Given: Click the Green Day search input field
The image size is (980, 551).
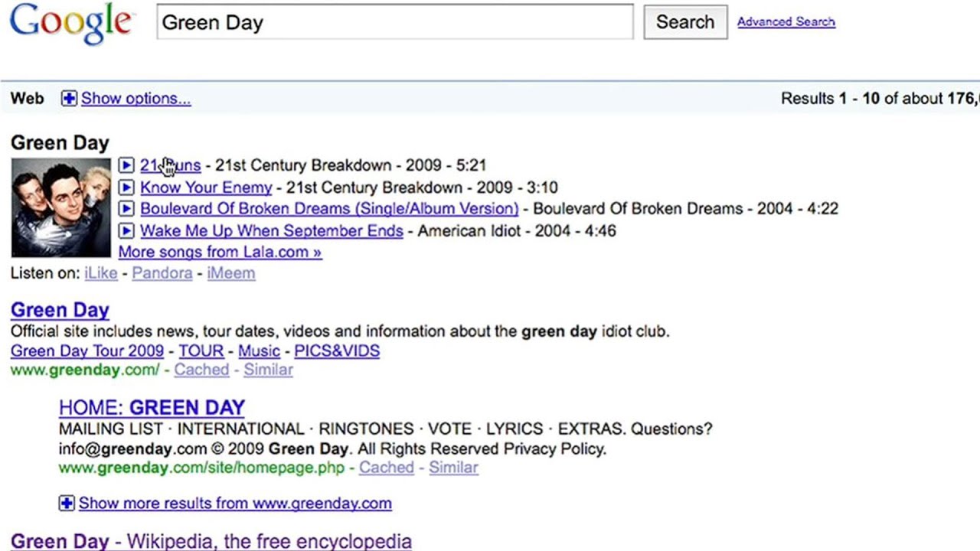Looking at the screenshot, I should coord(395,22).
